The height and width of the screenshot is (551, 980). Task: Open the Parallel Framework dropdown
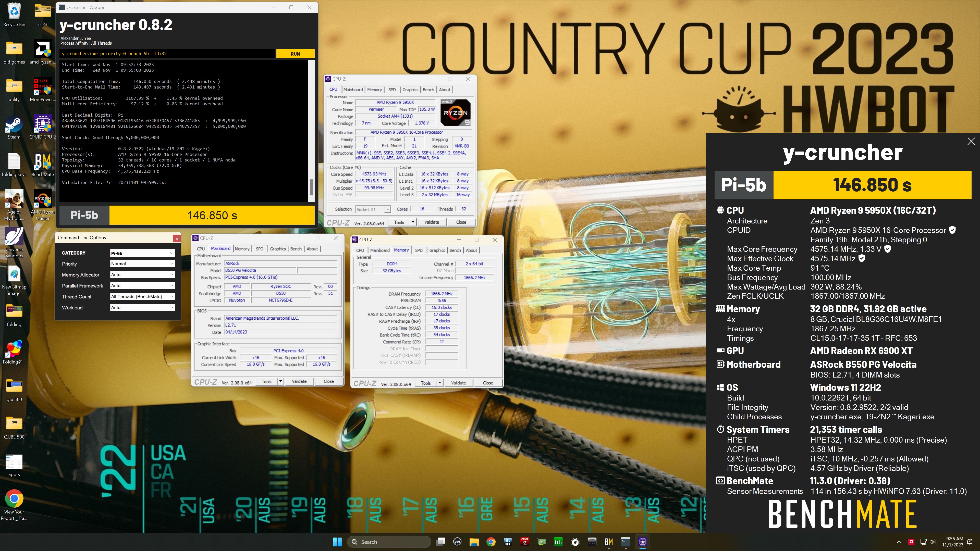pyautogui.click(x=142, y=286)
